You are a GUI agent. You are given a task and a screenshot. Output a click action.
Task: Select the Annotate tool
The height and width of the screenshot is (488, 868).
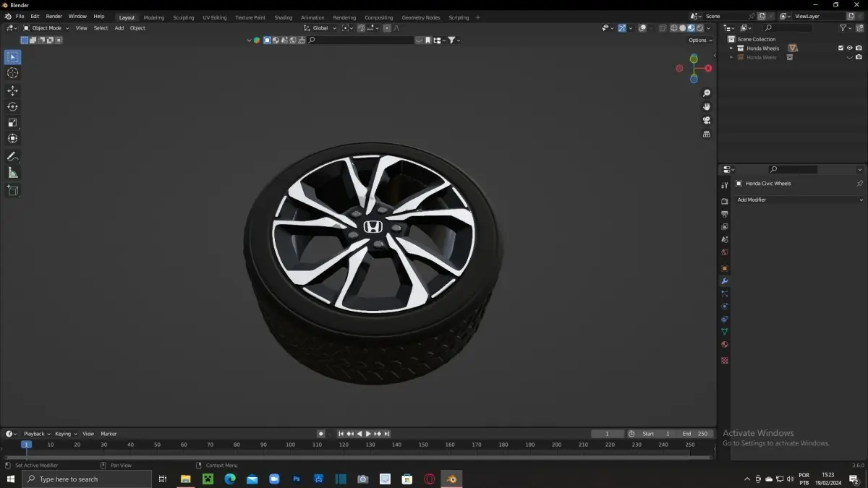tap(12, 156)
